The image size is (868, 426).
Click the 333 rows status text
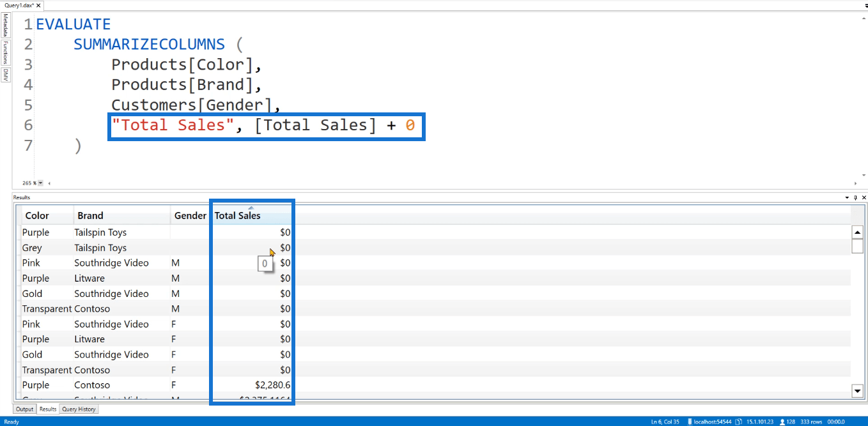click(812, 422)
